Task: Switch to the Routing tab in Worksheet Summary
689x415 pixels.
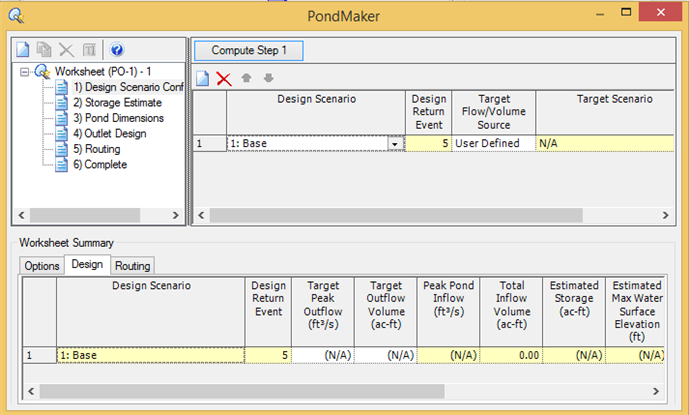Action: [x=132, y=266]
